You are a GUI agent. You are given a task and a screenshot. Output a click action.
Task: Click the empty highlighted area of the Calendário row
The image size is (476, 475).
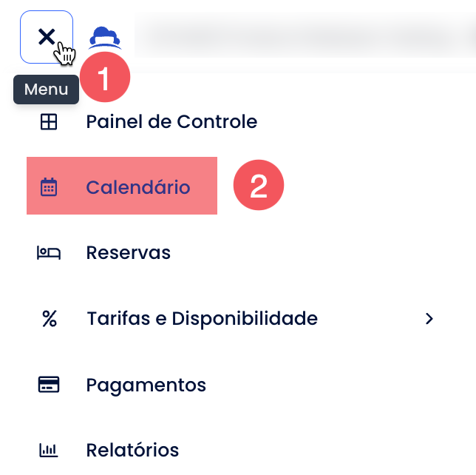[203, 186]
